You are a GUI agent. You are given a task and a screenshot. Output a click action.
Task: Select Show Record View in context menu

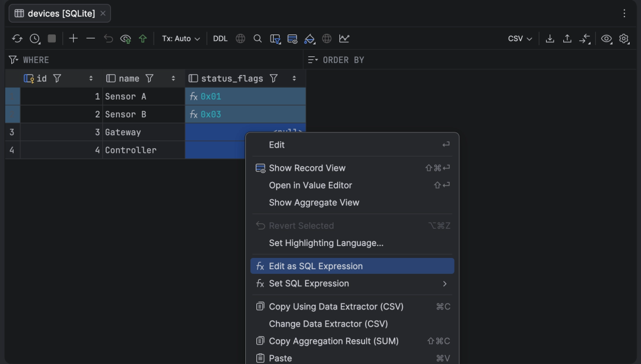coord(352,168)
